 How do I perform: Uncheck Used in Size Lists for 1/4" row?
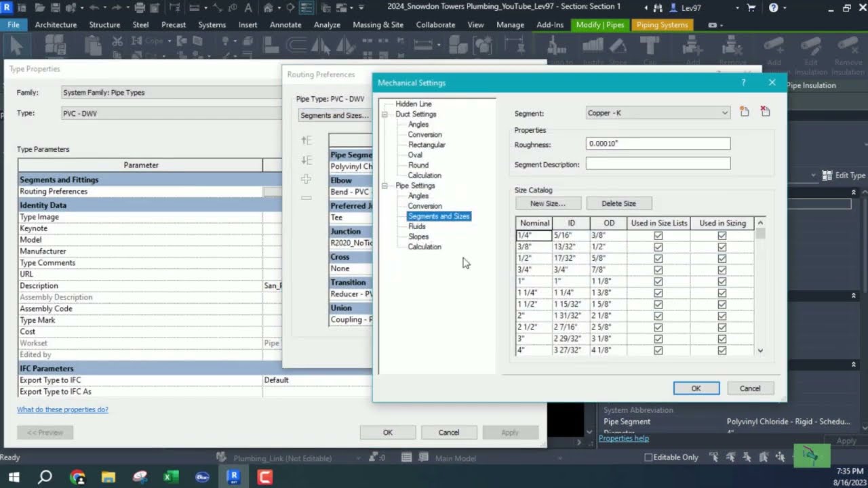[658, 235]
